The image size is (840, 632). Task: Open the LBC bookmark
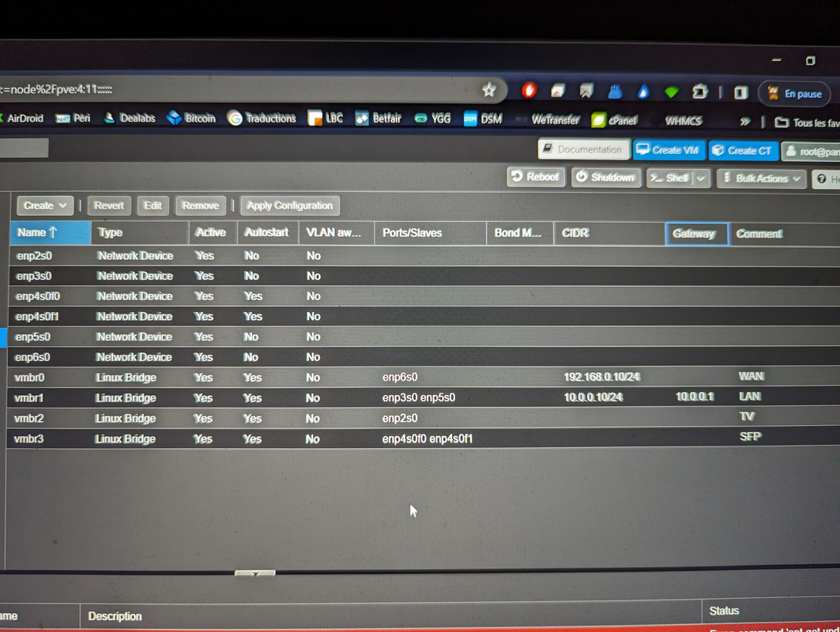click(326, 118)
